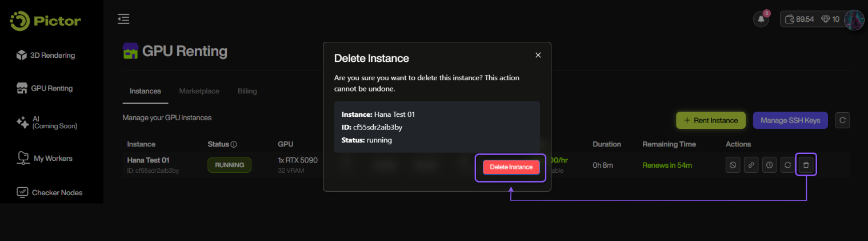Click the clock icon in Actions column

[x=769, y=165]
